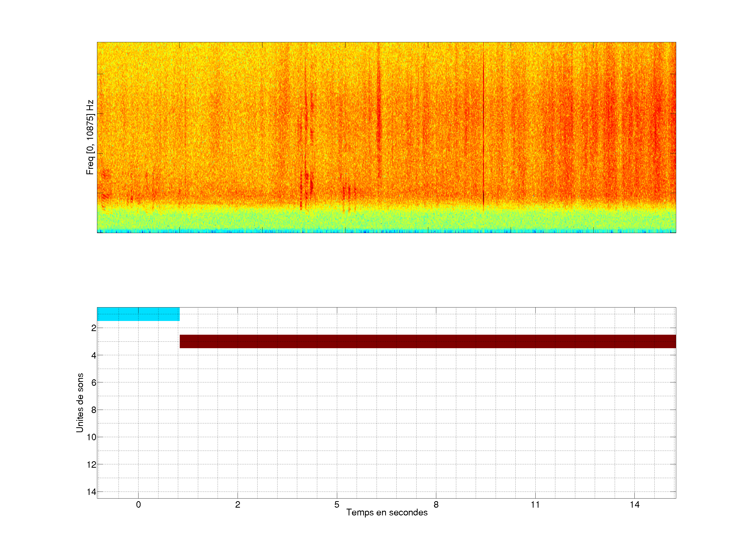Click y-axis tick label '10' of lower plot
This screenshot has width=747, height=560.
tap(92, 437)
